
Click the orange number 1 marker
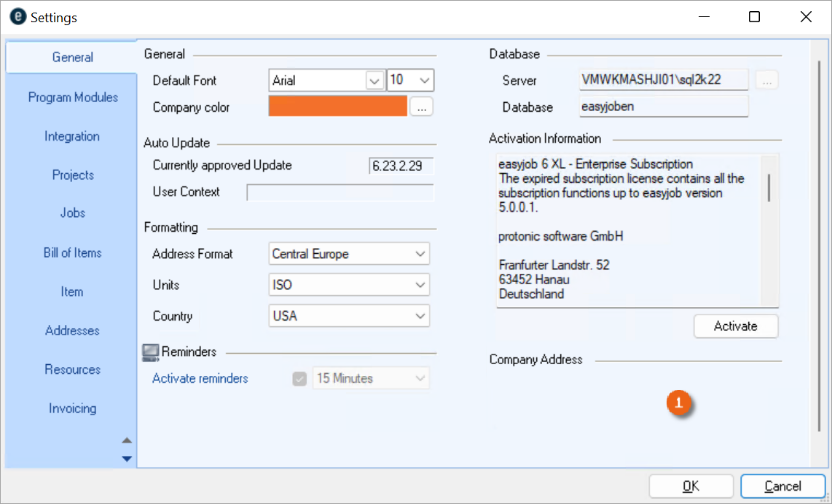pos(680,402)
